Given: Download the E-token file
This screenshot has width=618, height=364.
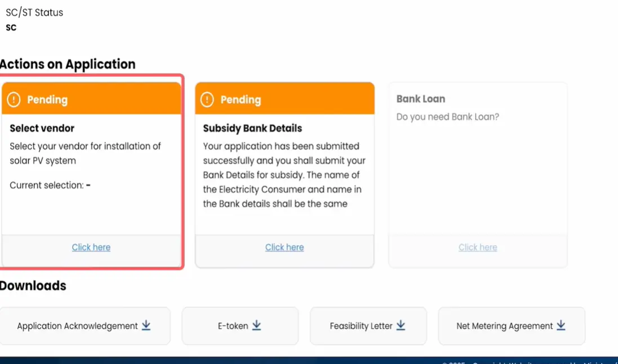Looking at the screenshot, I should 240,326.
